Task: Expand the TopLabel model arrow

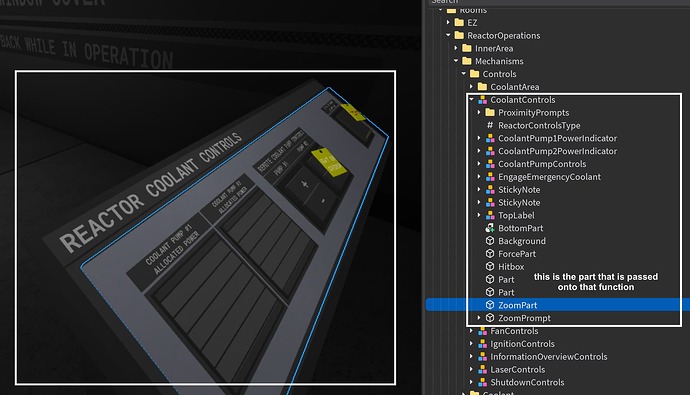Action: 479,215
